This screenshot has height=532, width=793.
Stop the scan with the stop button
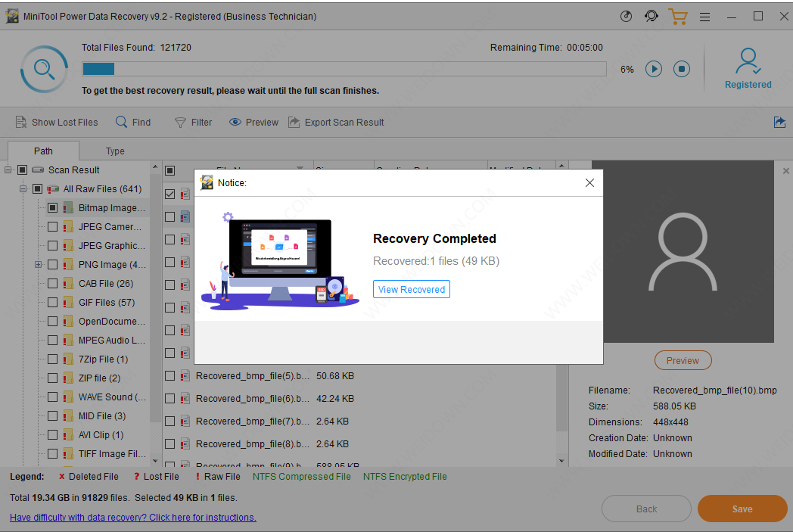click(x=682, y=69)
